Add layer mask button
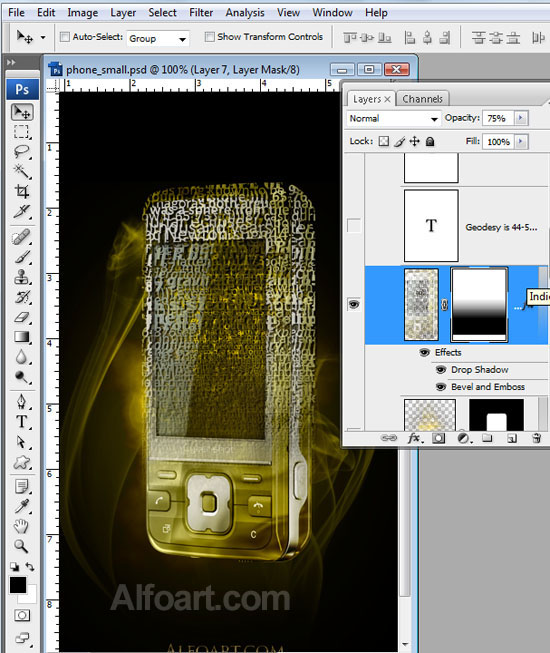The image size is (550, 653). [438, 438]
